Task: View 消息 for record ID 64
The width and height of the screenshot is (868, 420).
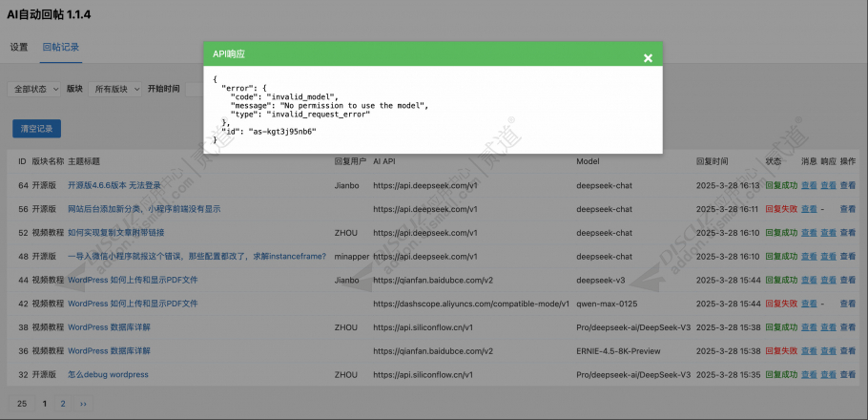Action: pyautogui.click(x=809, y=185)
